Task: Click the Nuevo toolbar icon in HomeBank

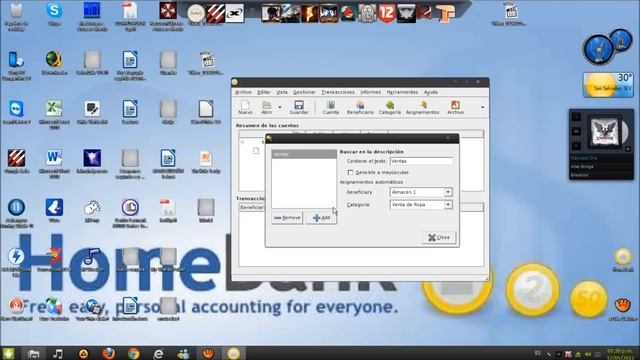Action: click(x=245, y=107)
